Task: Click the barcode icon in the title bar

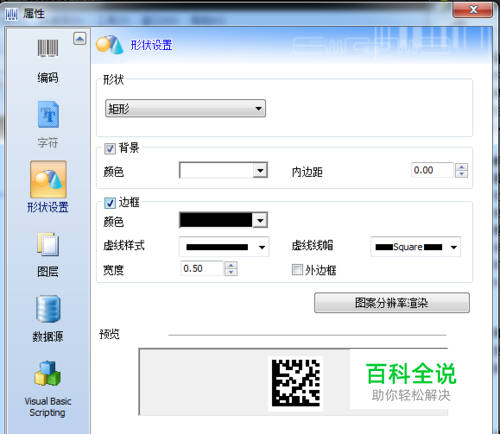Action: pyautogui.click(x=12, y=14)
